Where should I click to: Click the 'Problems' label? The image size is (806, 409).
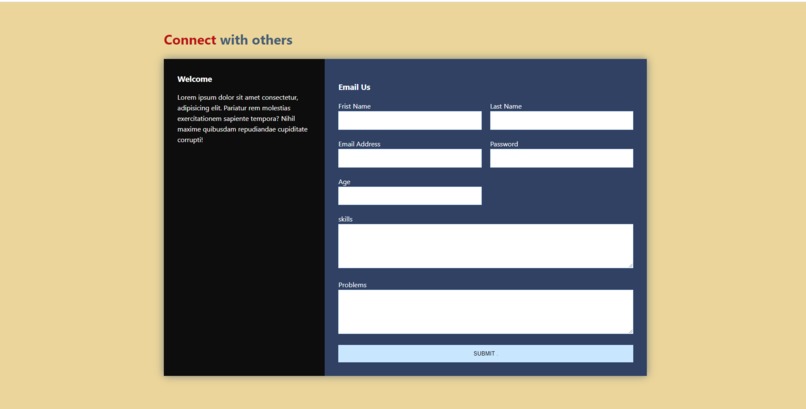click(353, 285)
